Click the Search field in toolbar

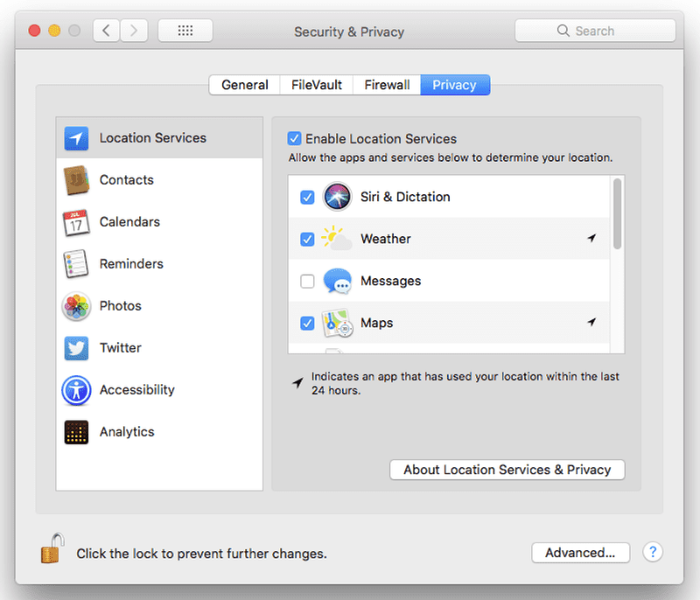[595, 31]
